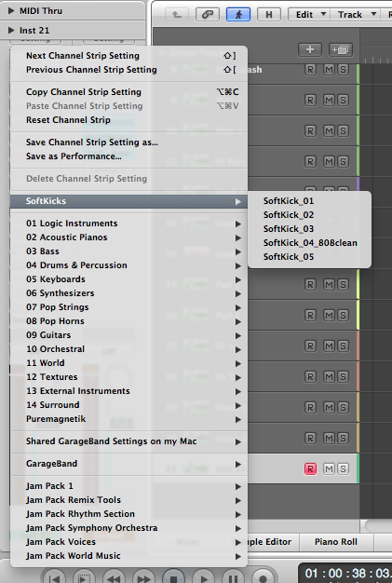Screen dimensions: 392x583
Task: Expand submenu arrow for Puremagnetik
Action: click(238, 419)
